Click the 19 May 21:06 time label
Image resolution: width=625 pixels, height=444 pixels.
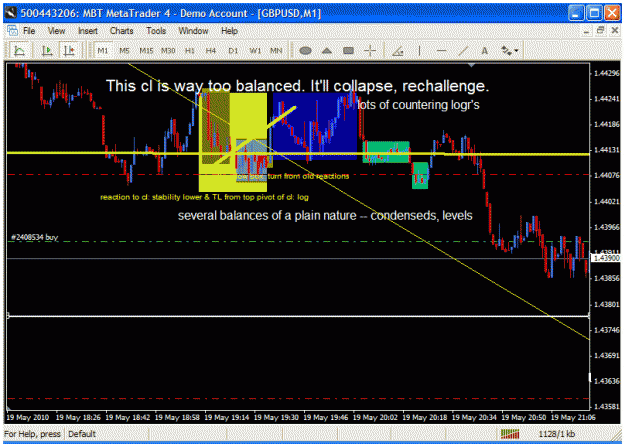tap(573, 417)
